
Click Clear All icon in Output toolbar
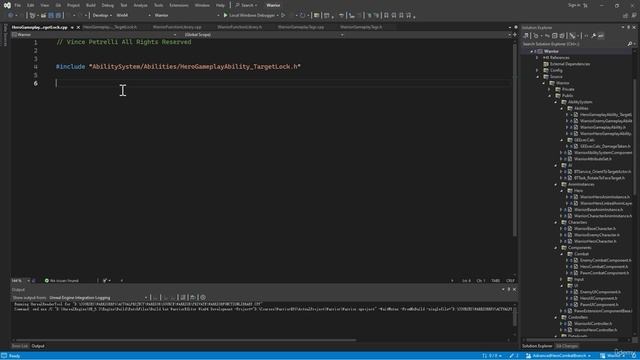click(x=183, y=298)
